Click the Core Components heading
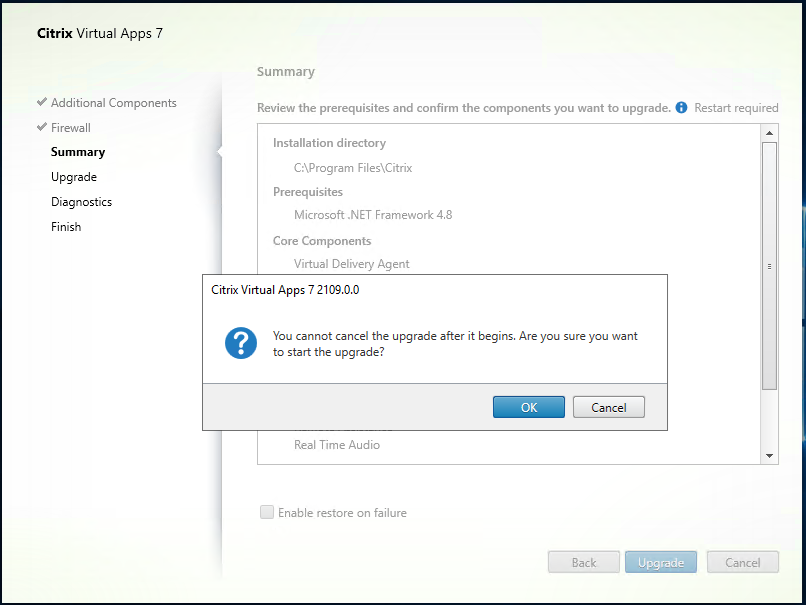 (322, 241)
